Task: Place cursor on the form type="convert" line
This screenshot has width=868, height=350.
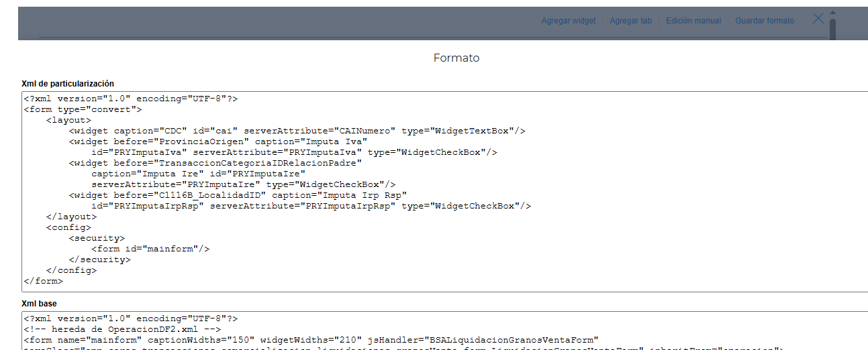Action: pos(82,109)
